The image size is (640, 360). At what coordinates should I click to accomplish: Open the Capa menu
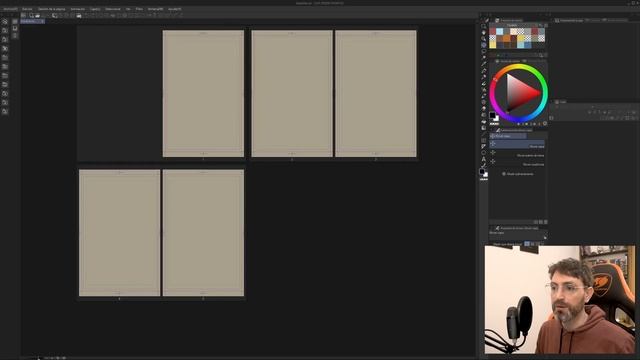coord(95,9)
